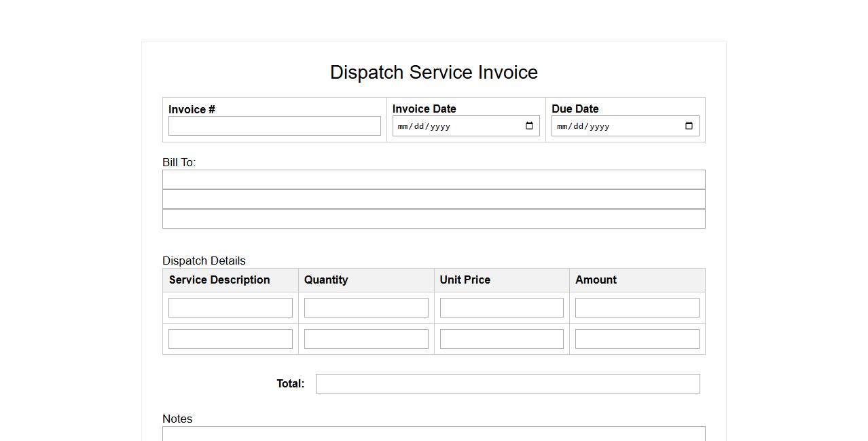Screen dimensions: 868x441
Task: Focus the Total input box
Action: (507, 384)
